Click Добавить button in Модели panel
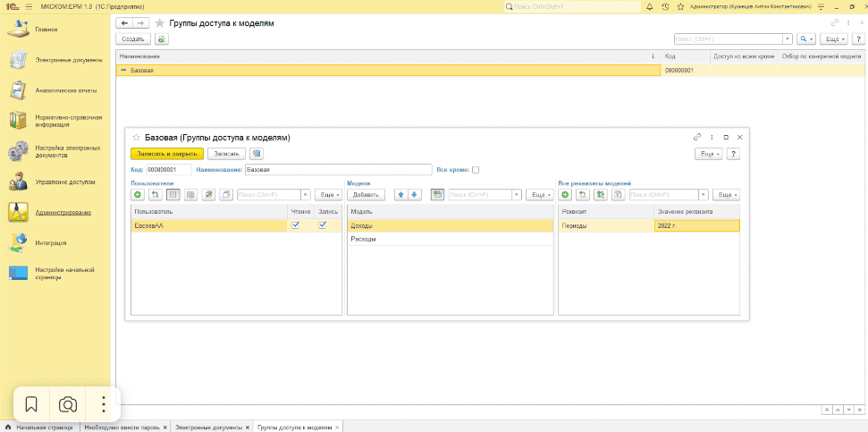 click(368, 194)
